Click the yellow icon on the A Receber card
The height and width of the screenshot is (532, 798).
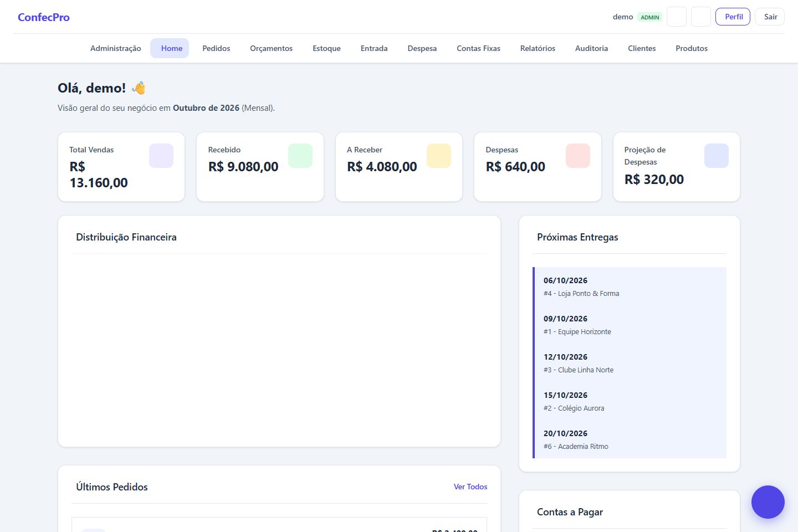(439, 156)
